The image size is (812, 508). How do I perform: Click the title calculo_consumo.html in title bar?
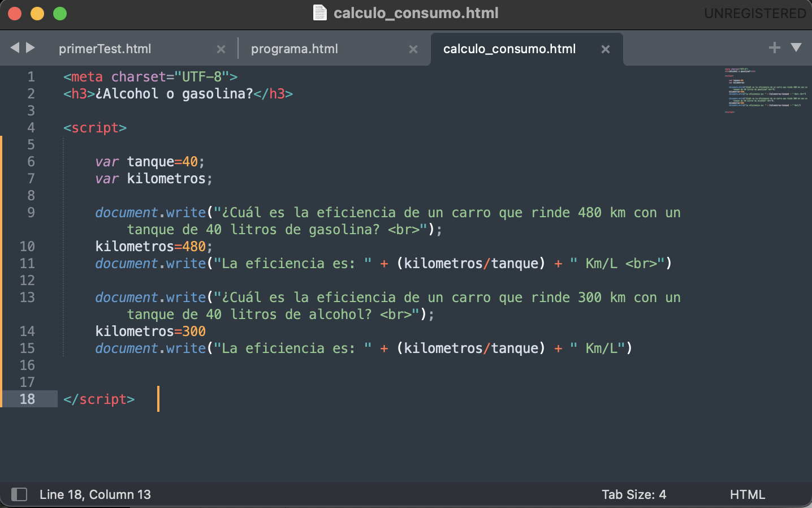(416, 13)
